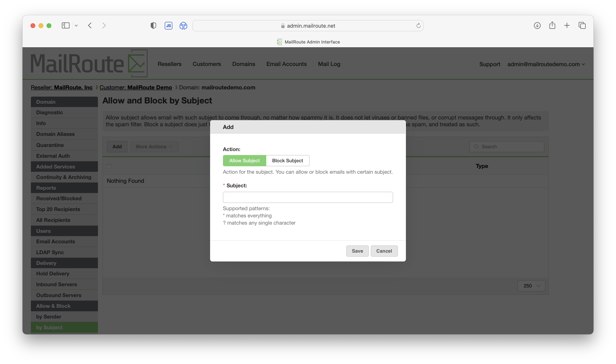Screen dimensions: 616x364
Task: Save the new subject rule
Action: pos(357,251)
